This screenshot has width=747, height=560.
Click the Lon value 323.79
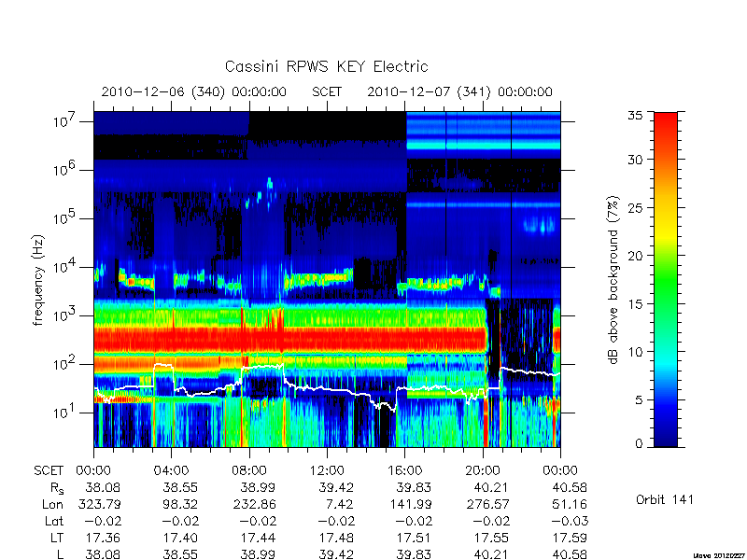click(x=99, y=504)
